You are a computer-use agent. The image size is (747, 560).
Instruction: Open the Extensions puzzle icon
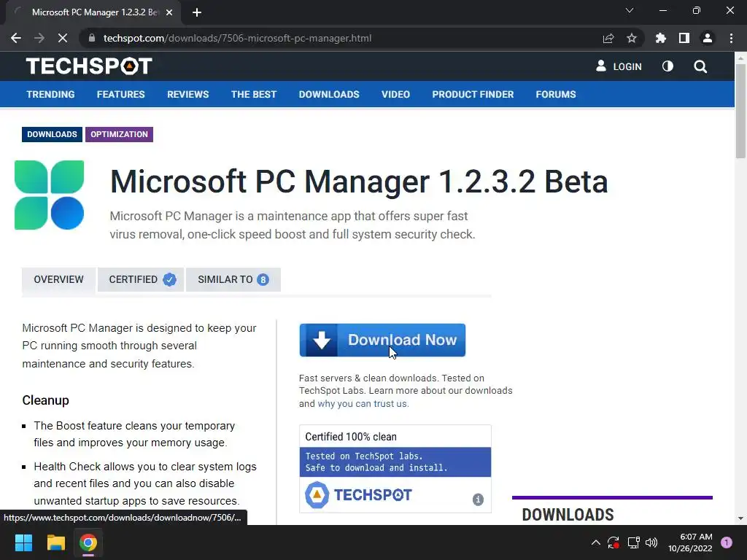point(661,38)
